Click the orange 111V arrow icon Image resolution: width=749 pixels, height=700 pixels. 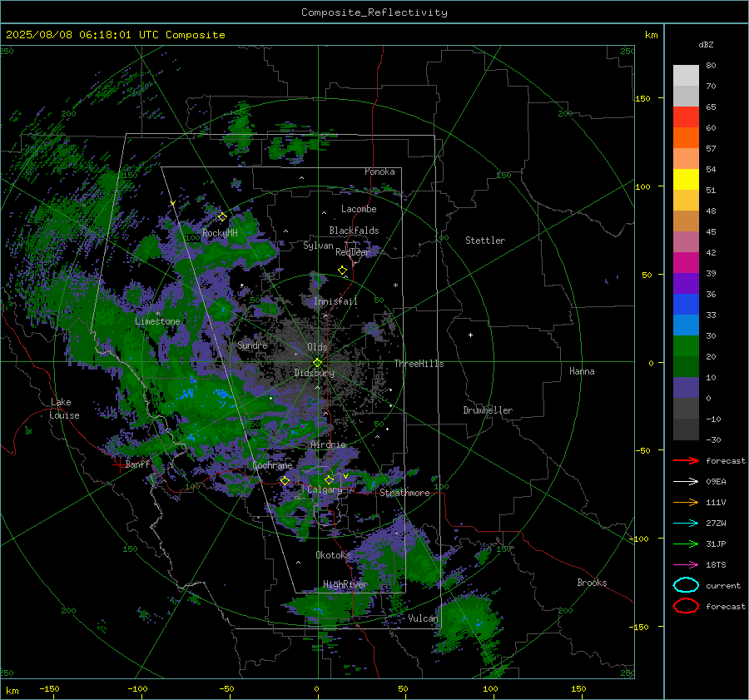(686, 502)
